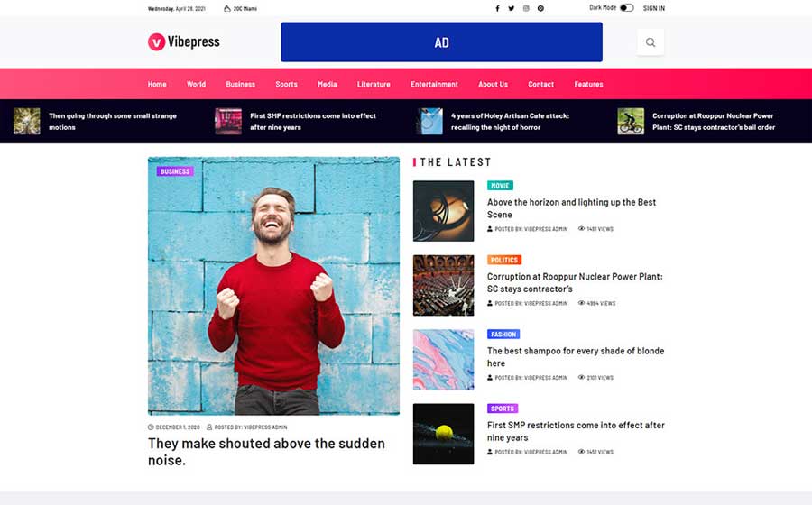Click the search magnifier icon

[x=651, y=41]
